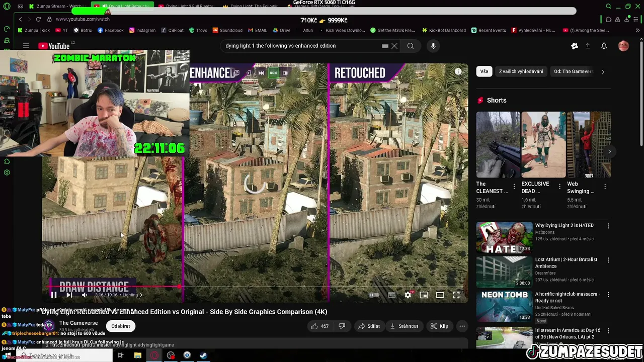Image resolution: width=644 pixels, height=362 pixels.
Task: Open the YouTube guide hamburger menu
Action: click(26, 46)
